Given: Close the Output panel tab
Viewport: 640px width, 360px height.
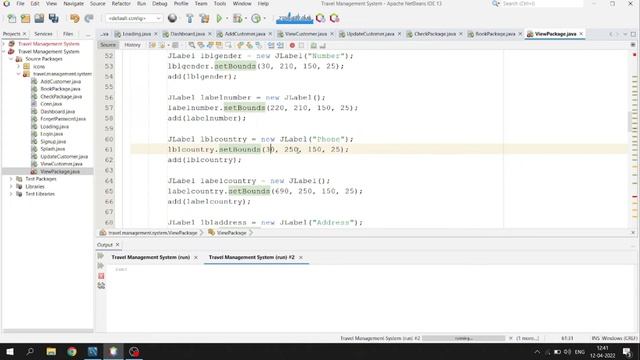Looking at the screenshot, I should 118,245.
